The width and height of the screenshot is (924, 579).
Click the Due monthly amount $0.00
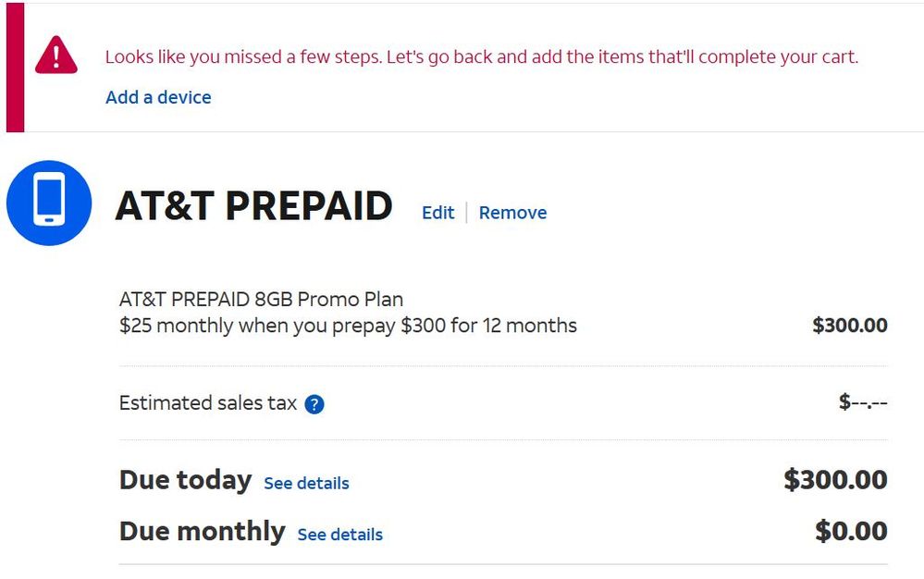tap(850, 532)
